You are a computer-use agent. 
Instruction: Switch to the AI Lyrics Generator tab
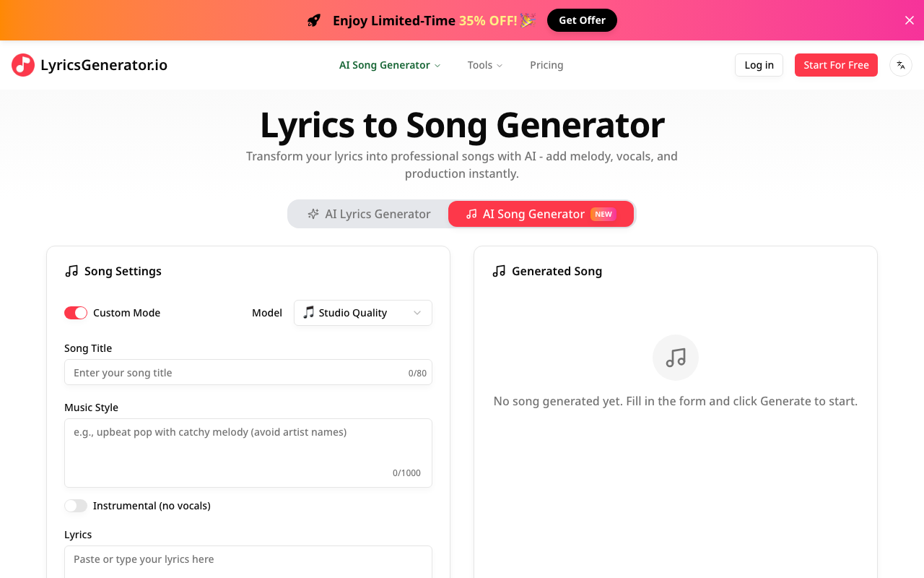[x=369, y=214]
